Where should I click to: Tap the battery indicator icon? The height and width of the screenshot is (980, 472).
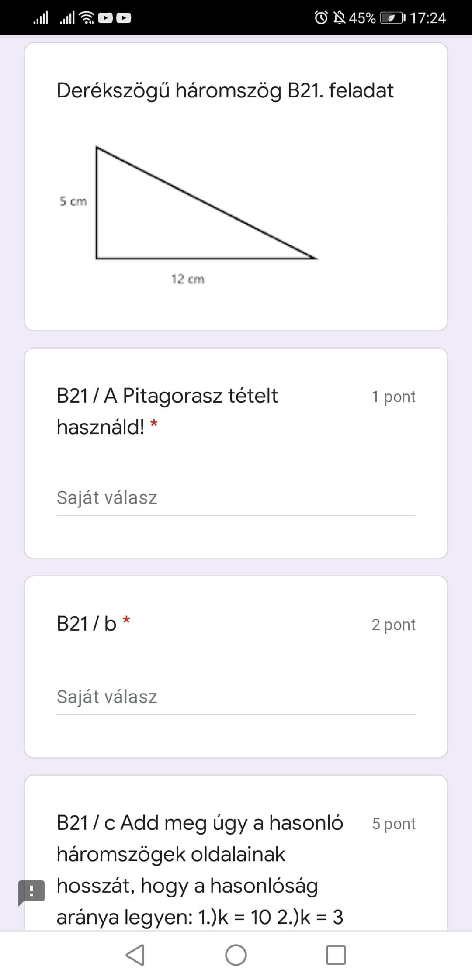[x=392, y=18]
